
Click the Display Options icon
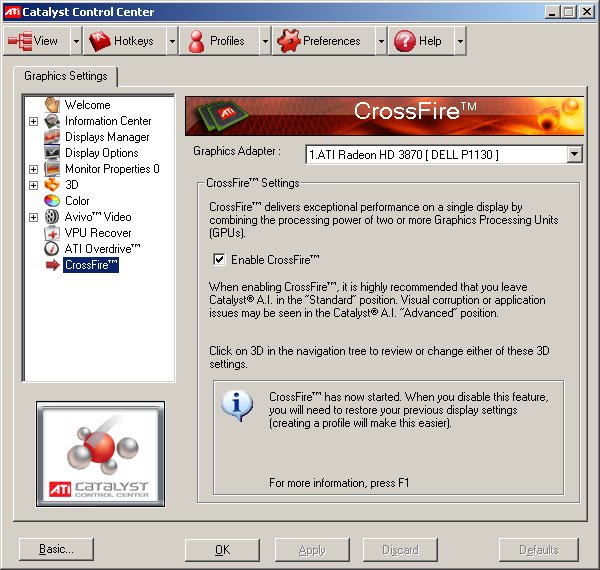[x=52, y=153]
